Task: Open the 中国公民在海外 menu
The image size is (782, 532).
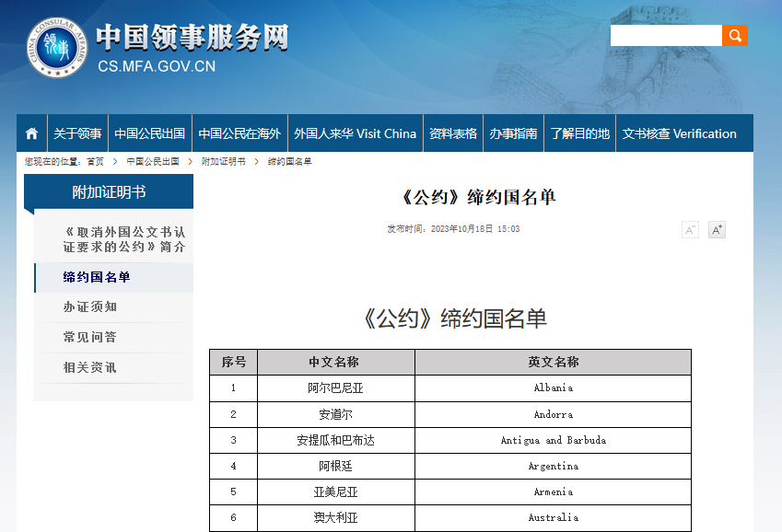Action: 240,133
